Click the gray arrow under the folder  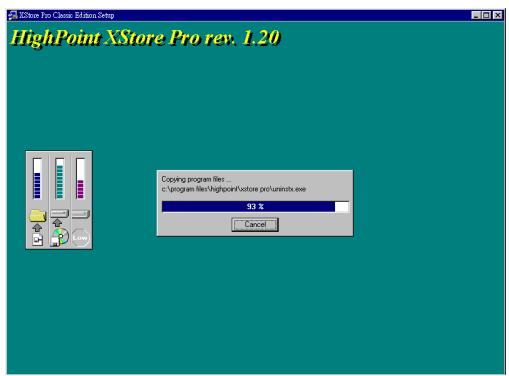pos(37,227)
